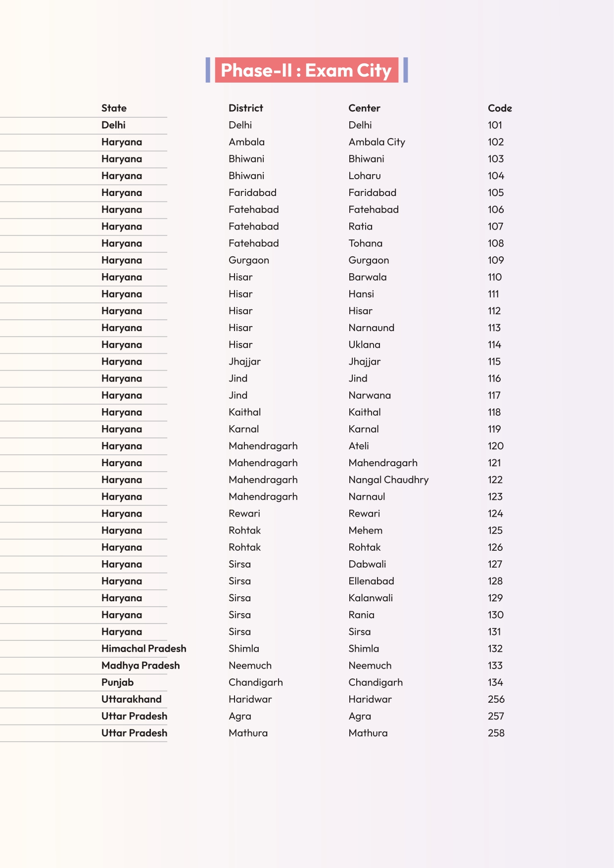Select code 120 next to Ateli
Image resolution: width=614 pixels, height=868 pixels.
496,446
